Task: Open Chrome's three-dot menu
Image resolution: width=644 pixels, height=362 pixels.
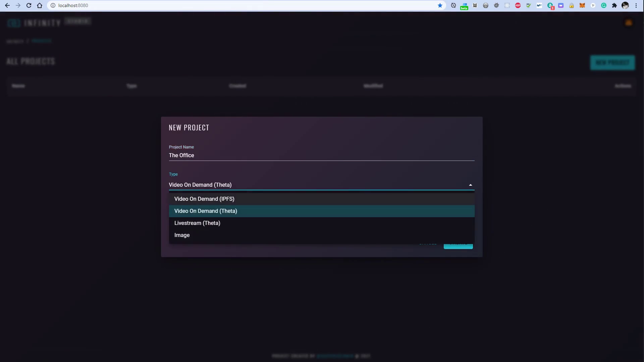Action: [x=636, y=5]
